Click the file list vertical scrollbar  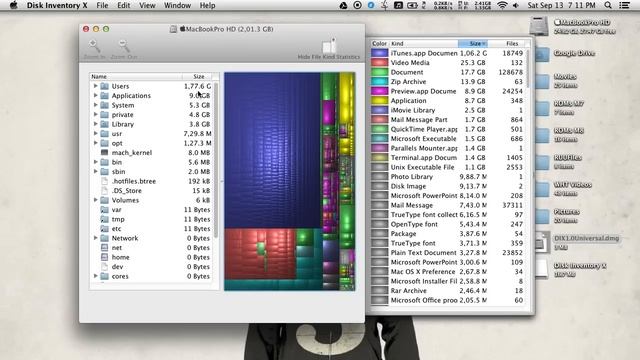click(216, 159)
